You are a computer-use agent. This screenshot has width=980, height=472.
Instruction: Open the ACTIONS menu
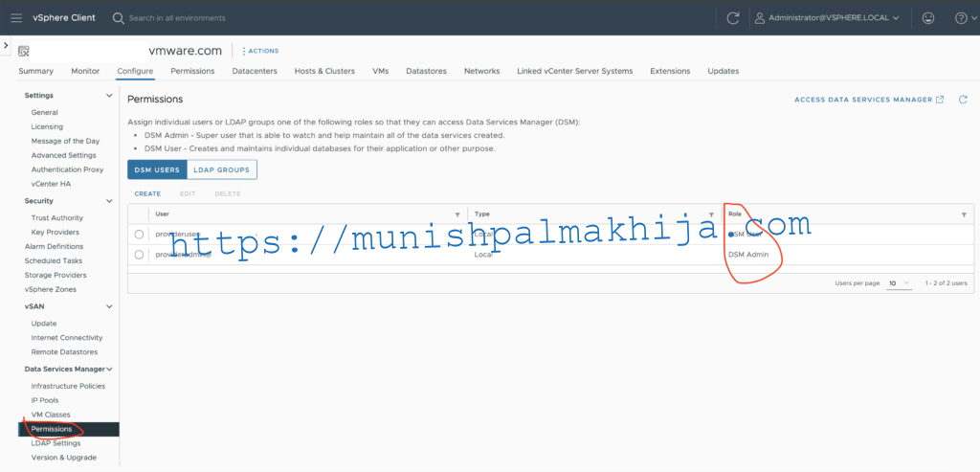coord(260,52)
